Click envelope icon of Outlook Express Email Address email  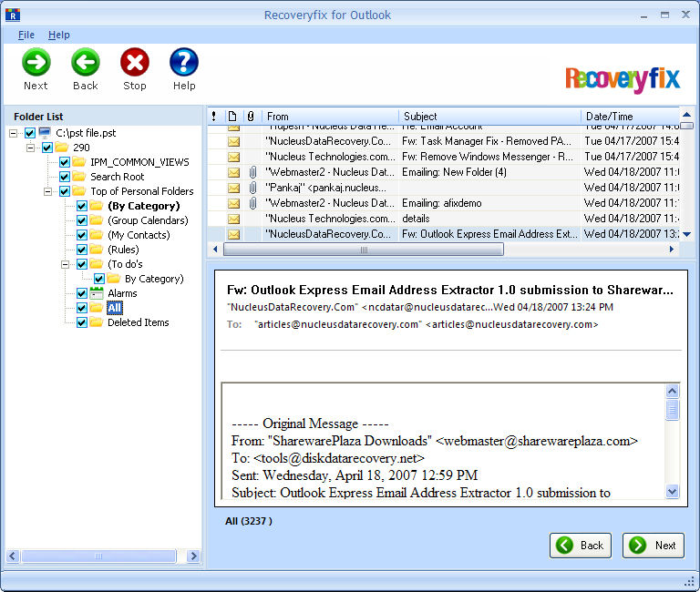(233, 235)
